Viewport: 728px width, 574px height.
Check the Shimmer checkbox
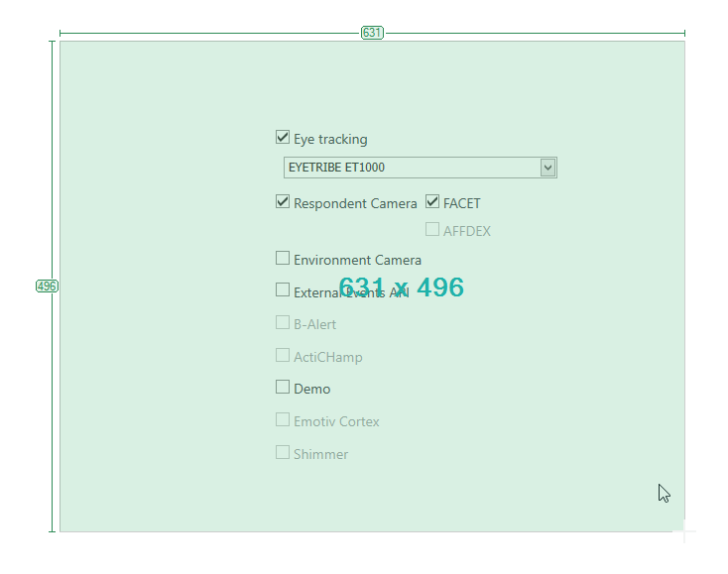(x=283, y=452)
